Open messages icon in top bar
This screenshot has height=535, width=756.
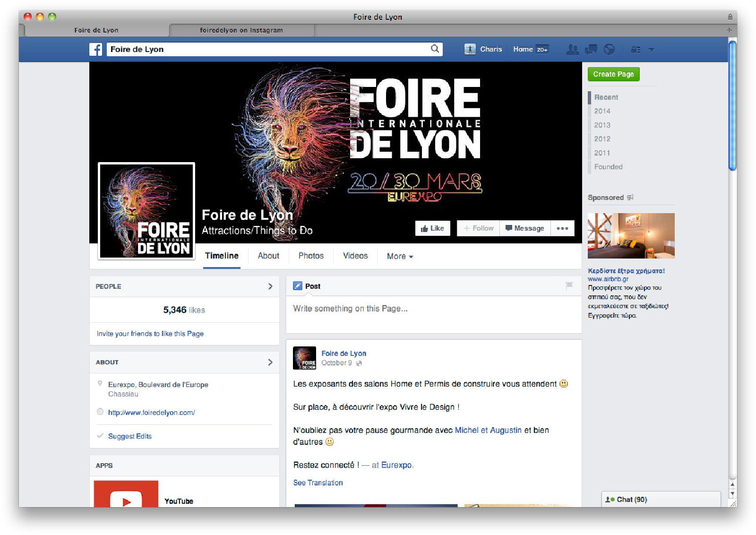591,49
